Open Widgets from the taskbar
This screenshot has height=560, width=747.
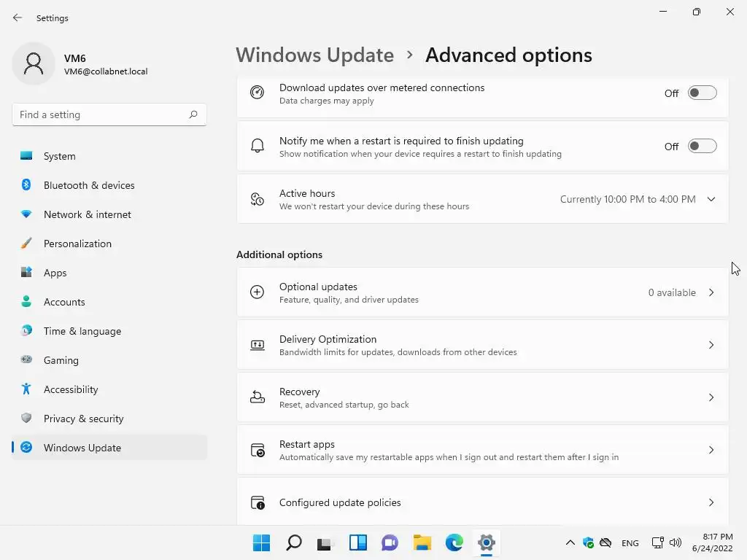pyautogui.click(x=357, y=542)
